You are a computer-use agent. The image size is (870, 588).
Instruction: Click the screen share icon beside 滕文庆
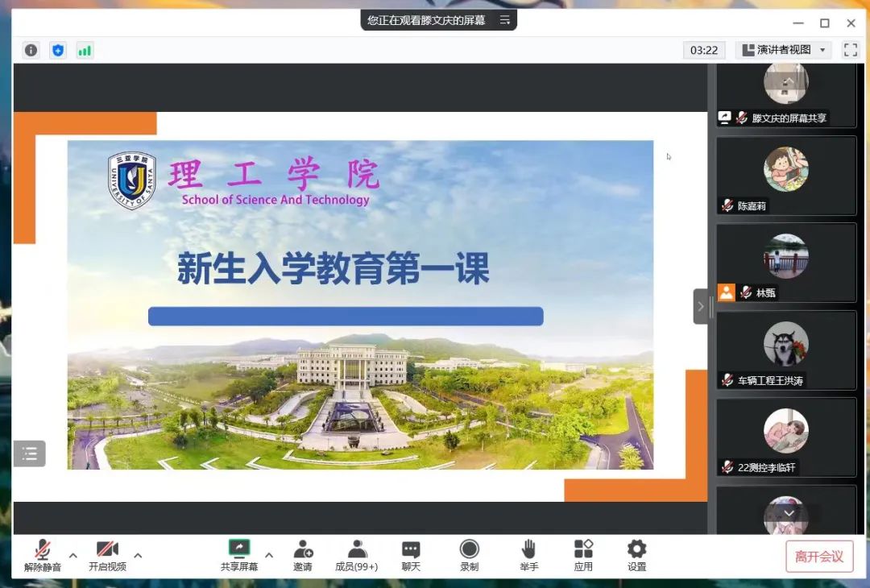tap(725, 118)
